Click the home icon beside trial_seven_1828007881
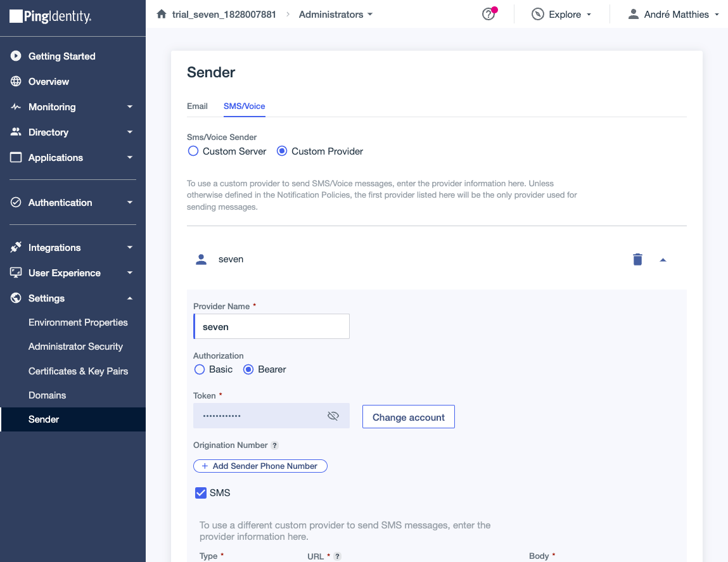 (161, 14)
